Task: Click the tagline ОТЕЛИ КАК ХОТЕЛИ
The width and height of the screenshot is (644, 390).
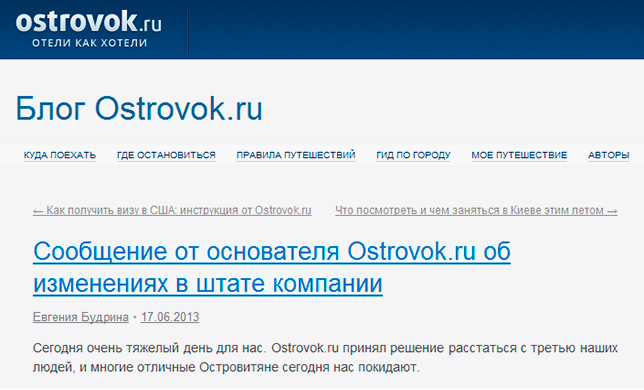Action: coord(90,43)
